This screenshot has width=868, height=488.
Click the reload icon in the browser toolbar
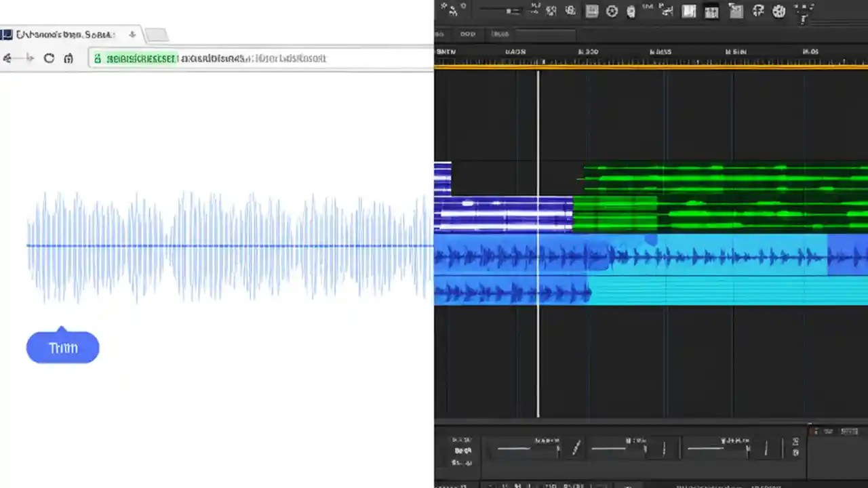point(49,58)
